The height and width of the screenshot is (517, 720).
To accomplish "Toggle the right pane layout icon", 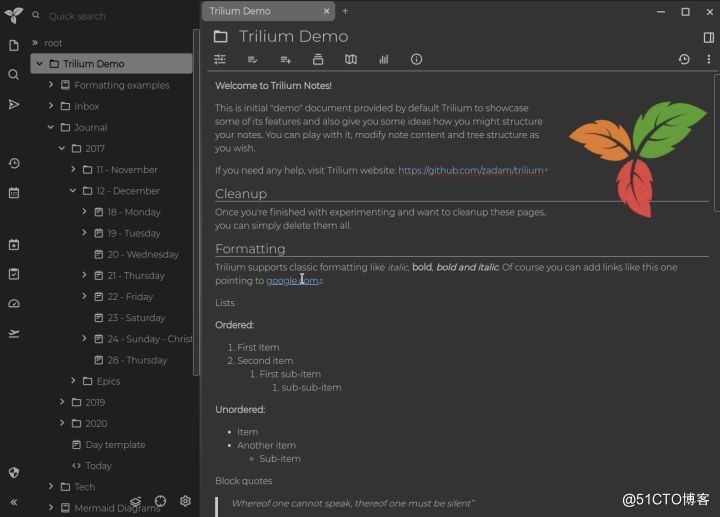I will 709,37.
